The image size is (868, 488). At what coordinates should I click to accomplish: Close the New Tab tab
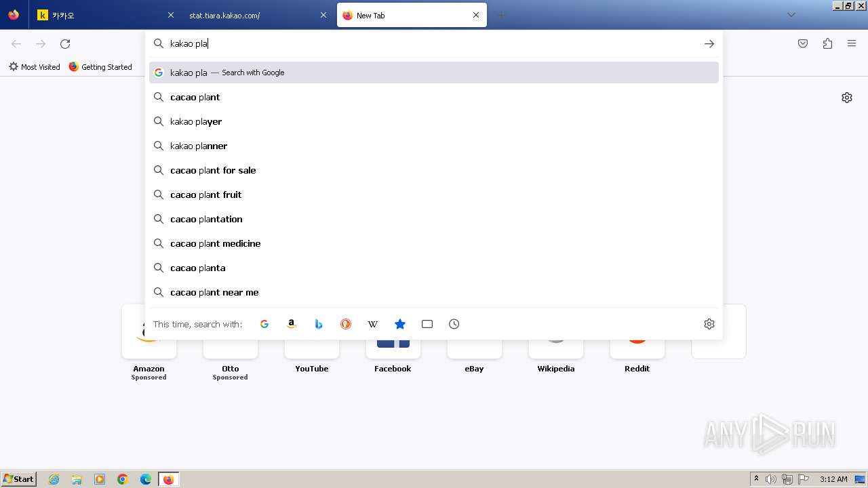pyautogui.click(x=476, y=15)
